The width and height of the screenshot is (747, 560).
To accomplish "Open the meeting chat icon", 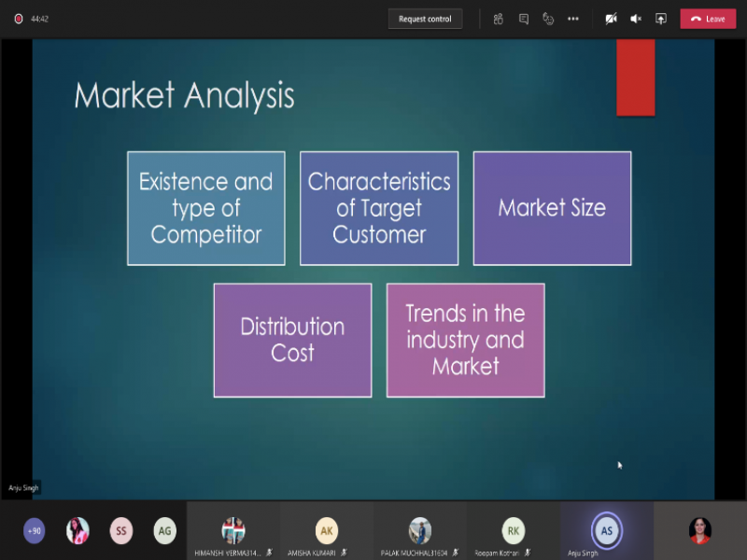I will (x=524, y=19).
